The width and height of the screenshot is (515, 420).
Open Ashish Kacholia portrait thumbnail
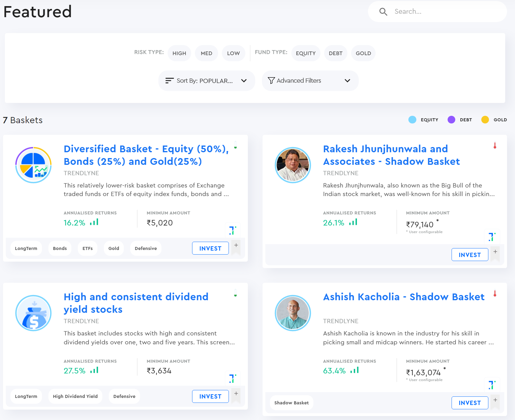[x=293, y=313]
